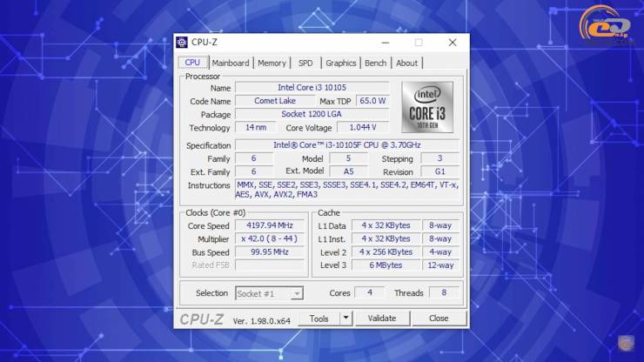Close CPU-Z with the title bar X
This screenshot has height=362, width=644.
pyautogui.click(x=453, y=43)
